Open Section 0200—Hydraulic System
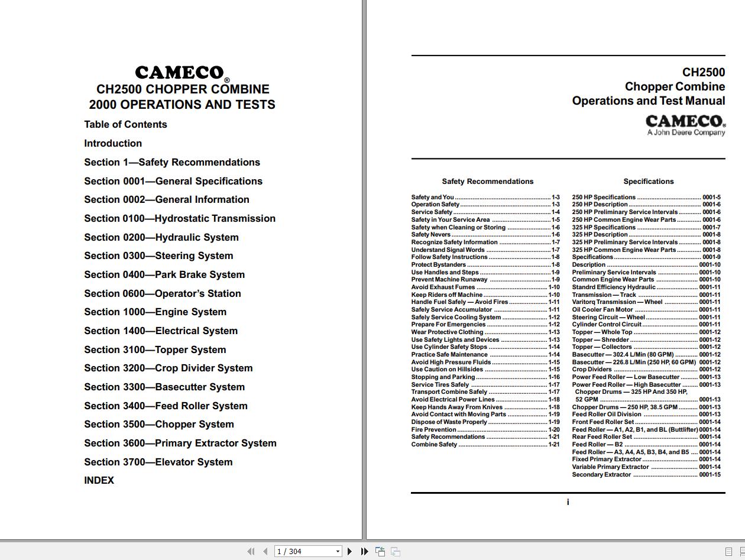This screenshot has width=745, height=560. [x=161, y=237]
